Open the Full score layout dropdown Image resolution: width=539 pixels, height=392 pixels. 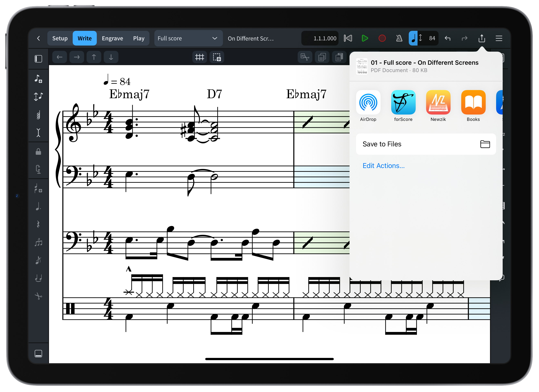188,38
